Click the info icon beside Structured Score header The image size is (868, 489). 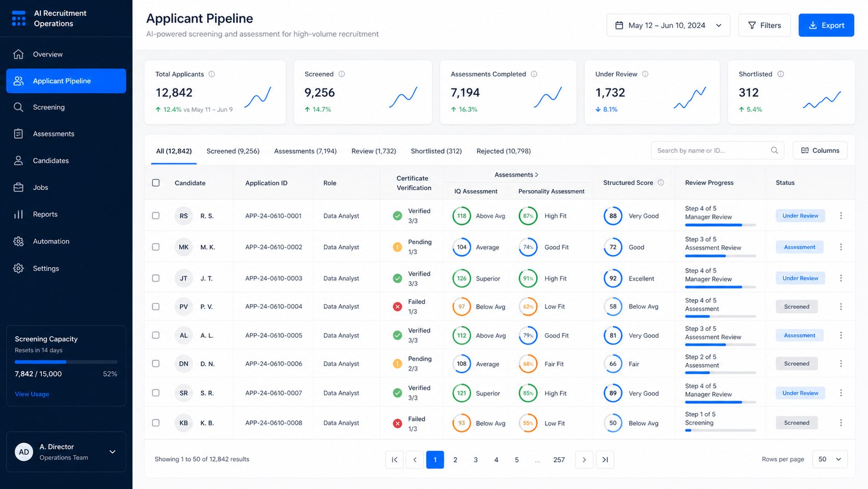[661, 183]
